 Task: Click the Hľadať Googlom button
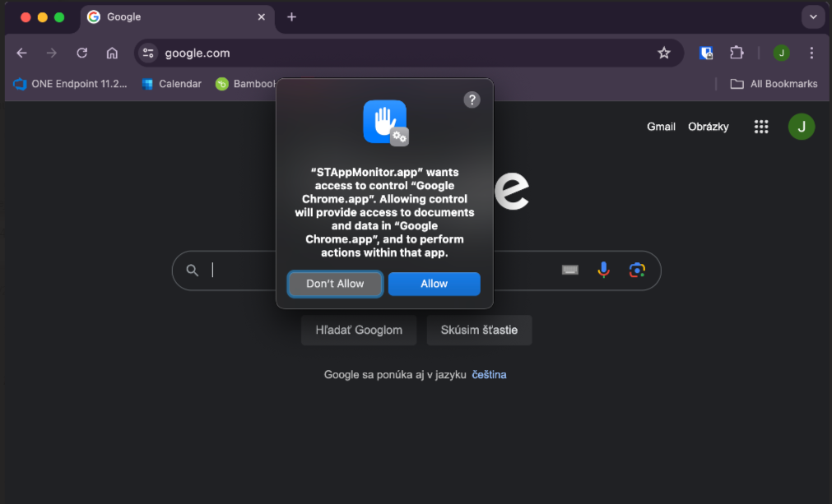[x=359, y=331]
